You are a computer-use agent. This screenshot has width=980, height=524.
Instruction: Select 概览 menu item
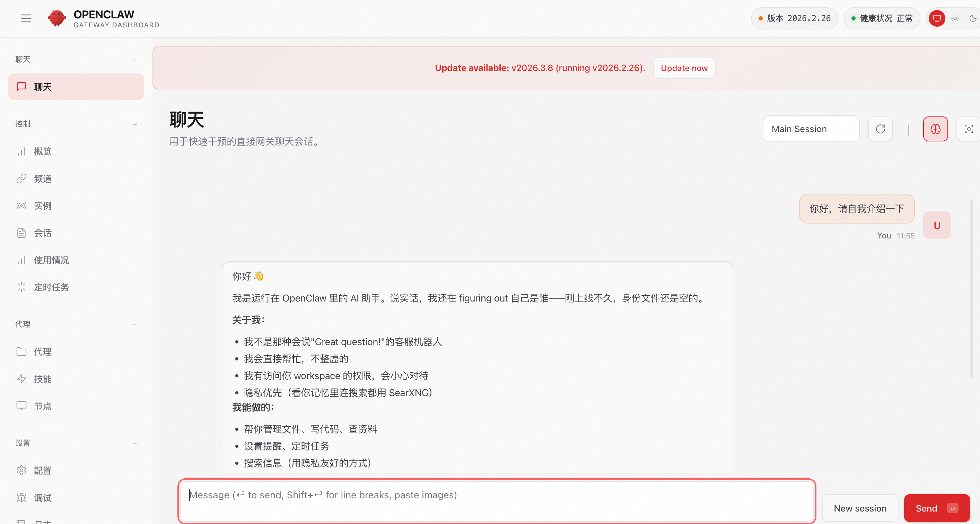pos(43,151)
